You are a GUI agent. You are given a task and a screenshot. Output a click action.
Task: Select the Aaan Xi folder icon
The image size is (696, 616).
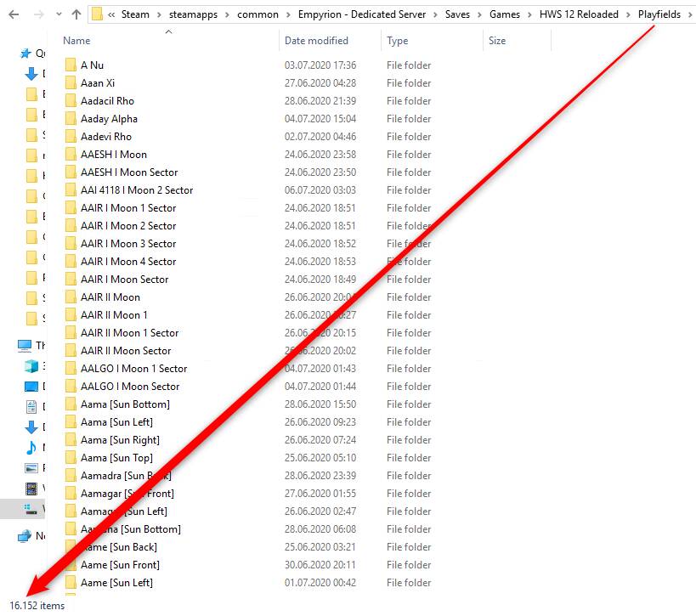(71, 82)
